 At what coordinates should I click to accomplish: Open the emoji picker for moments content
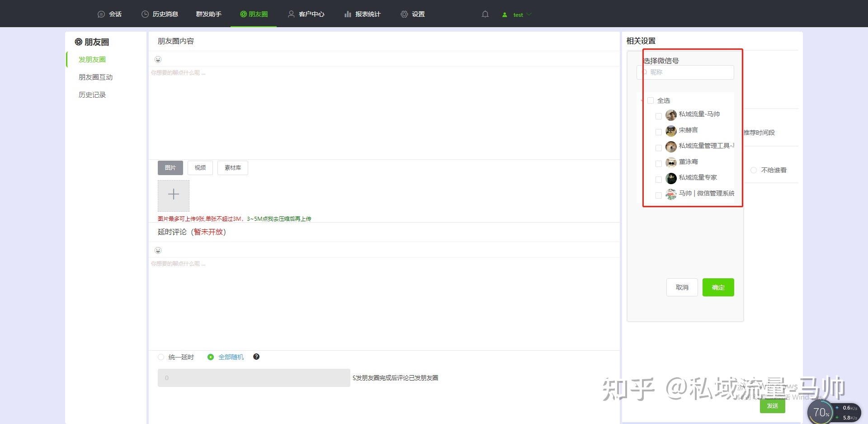click(158, 59)
